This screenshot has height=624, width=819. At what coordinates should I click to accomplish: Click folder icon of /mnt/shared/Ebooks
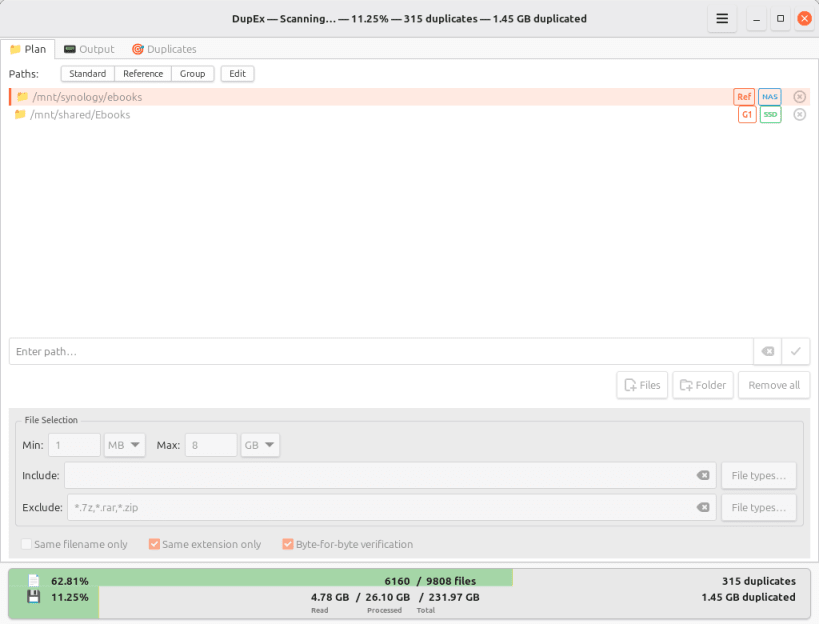pos(20,114)
